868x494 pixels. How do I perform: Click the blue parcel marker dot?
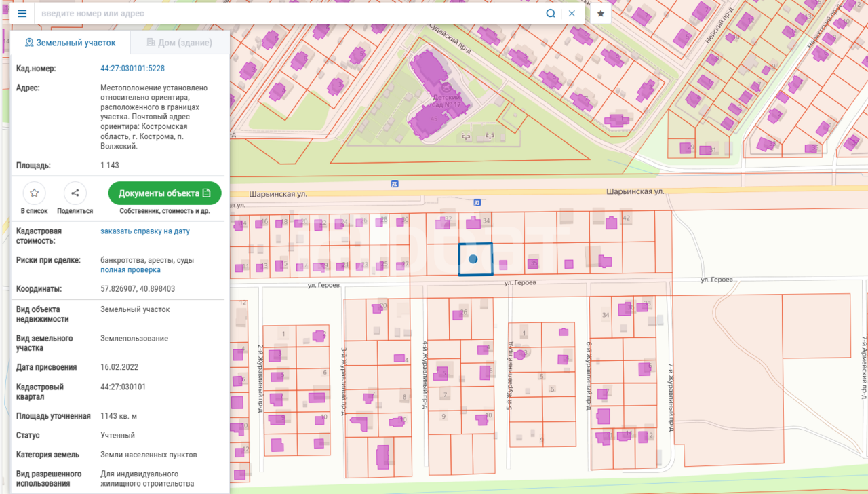(x=473, y=259)
